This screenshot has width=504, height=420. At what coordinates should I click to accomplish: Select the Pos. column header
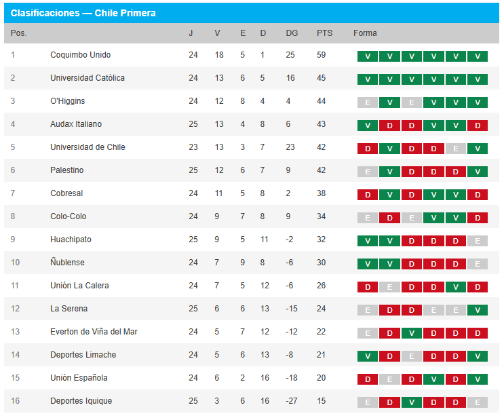click(19, 33)
